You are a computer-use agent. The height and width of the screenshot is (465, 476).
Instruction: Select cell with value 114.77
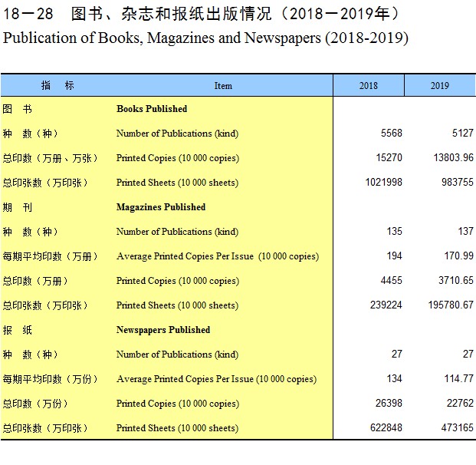459,379
